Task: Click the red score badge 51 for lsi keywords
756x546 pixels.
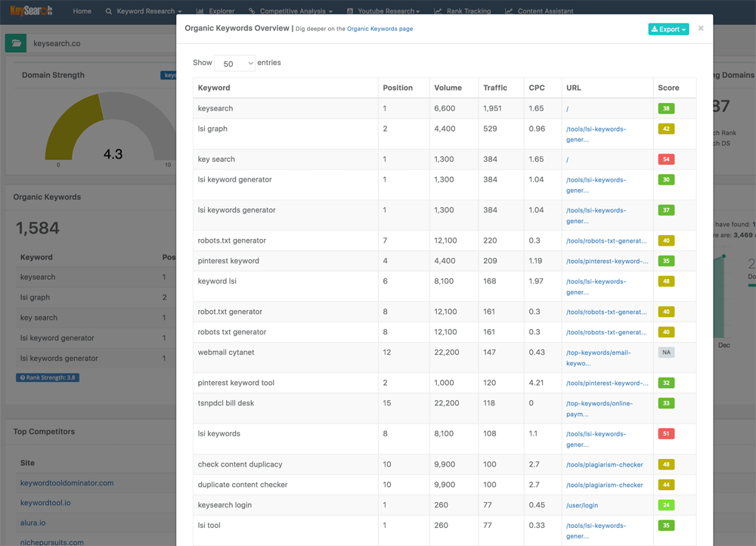Action: pos(666,433)
